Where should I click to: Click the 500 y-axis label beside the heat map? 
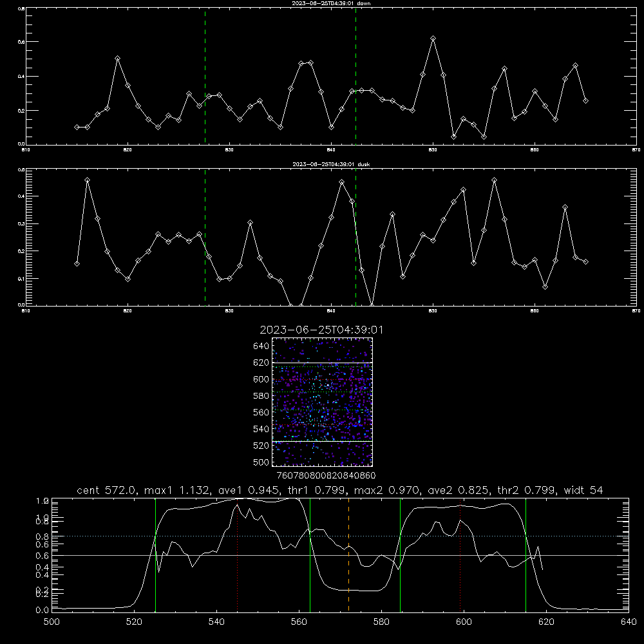(261, 462)
